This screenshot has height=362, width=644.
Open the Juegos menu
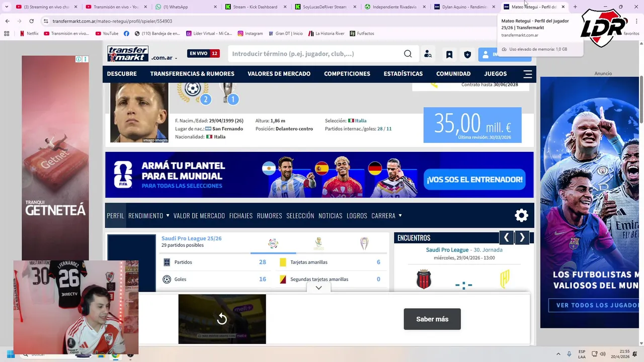coord(496,74)
